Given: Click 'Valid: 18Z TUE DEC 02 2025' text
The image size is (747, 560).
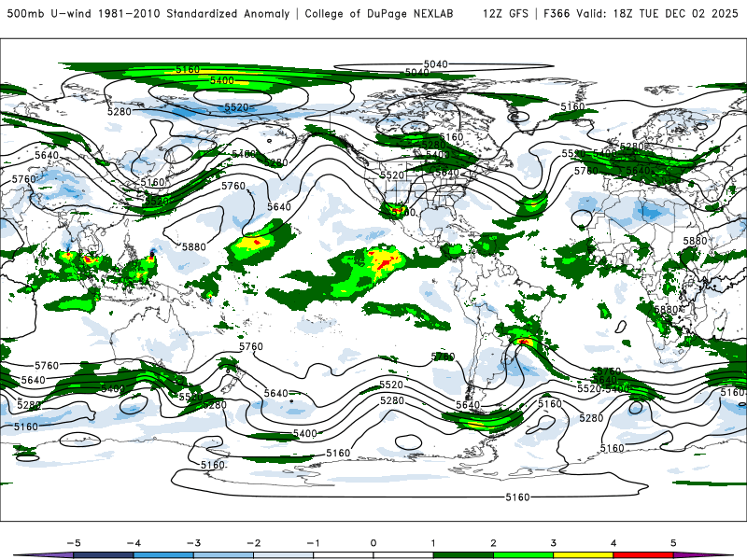Looking at the screenshot, I should pyautogui.click(x=657, y=13).
